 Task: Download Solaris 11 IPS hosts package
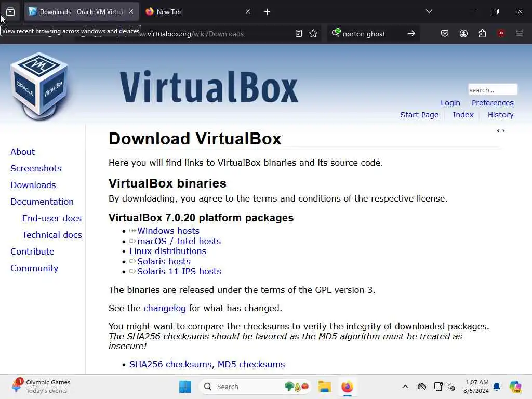(x=179, y=271)
